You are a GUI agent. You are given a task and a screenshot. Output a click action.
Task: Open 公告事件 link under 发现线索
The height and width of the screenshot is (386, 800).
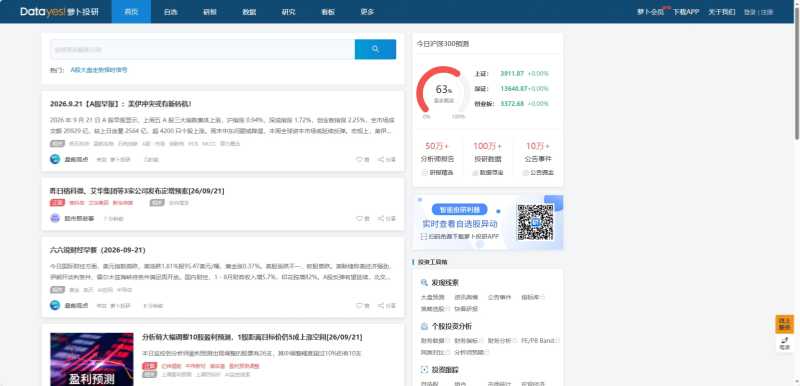point(499,297)
